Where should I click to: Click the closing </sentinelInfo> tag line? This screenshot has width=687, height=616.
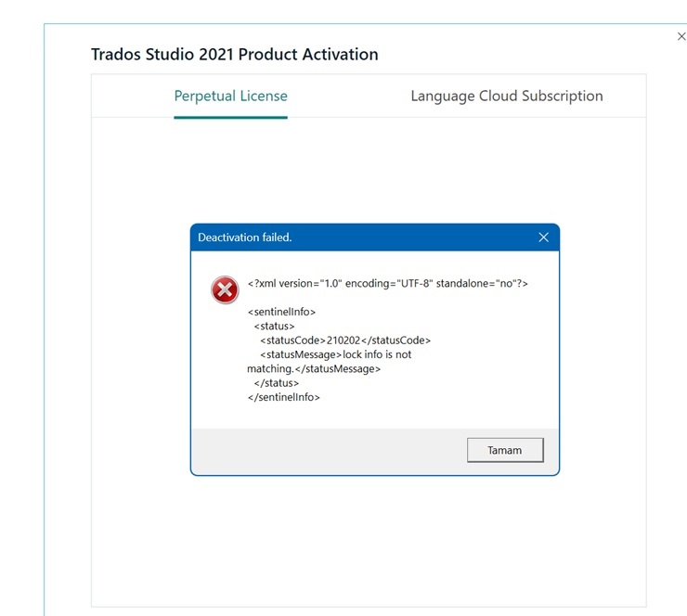pyautogui.click(x=283, y=397)
